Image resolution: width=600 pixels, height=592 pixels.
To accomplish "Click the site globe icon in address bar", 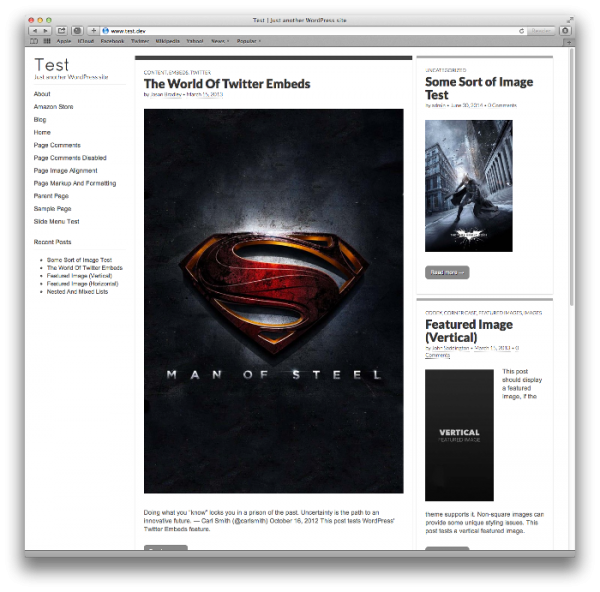I will 105,31.
